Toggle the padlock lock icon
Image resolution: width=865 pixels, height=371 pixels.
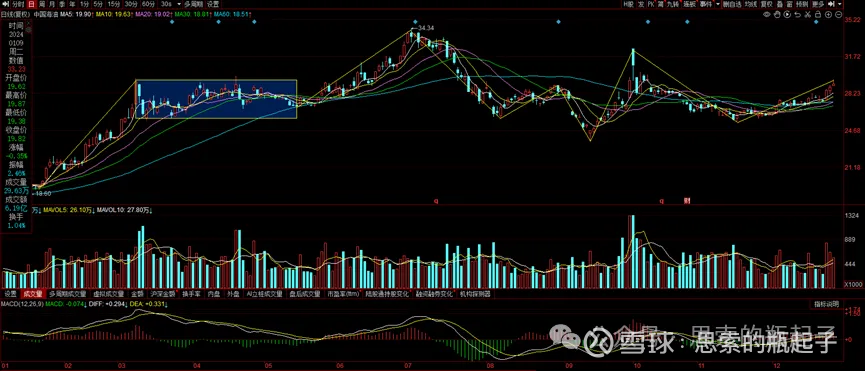point(818,14)
